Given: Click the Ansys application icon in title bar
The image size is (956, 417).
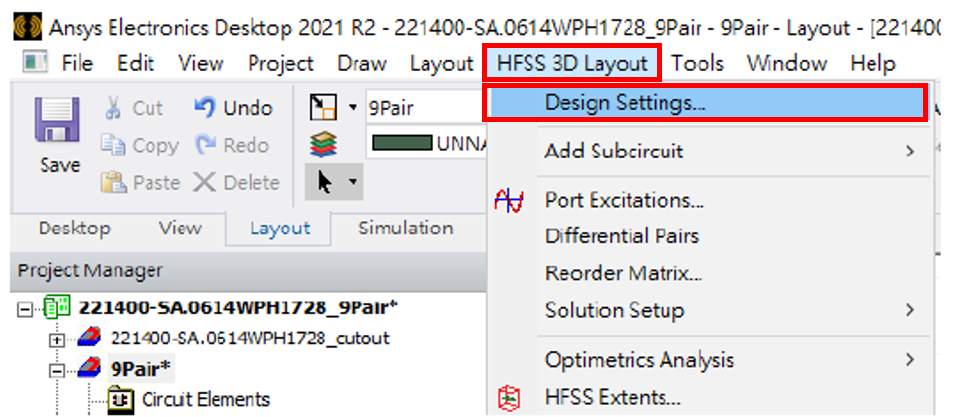Looking at the screenshot, I should 28,27.
